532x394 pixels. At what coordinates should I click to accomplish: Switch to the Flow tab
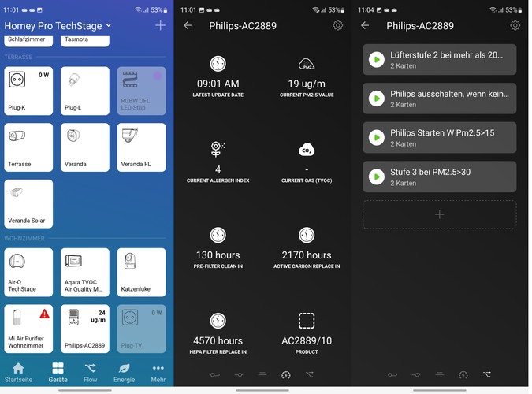tap(91, 372)
